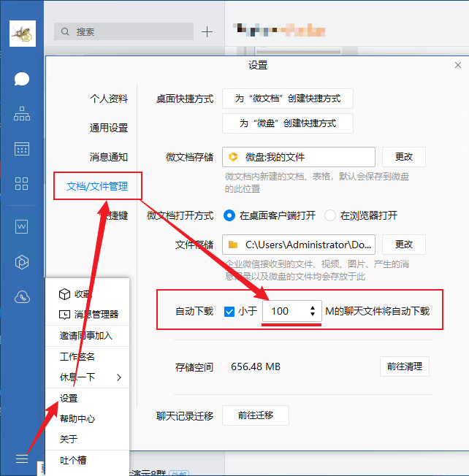Increase auto download size with up arrow
The image size is (469, 476).
click(313, 308)
